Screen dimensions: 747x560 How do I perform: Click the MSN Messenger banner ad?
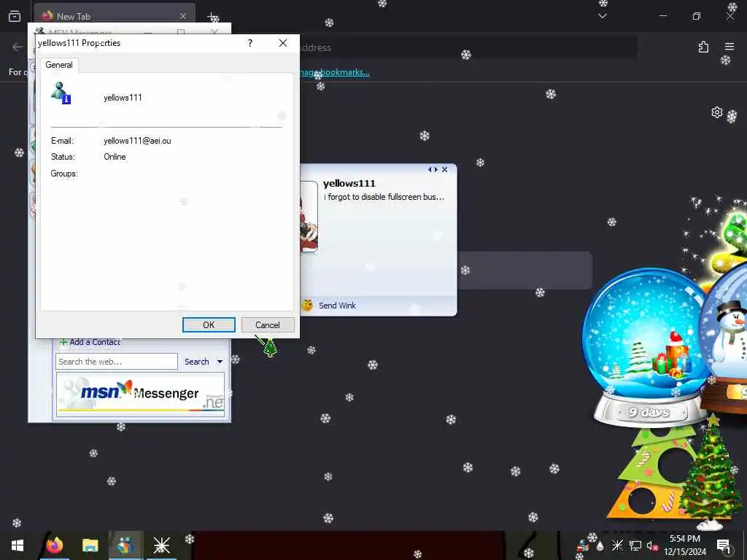click(x=141, y=394)
